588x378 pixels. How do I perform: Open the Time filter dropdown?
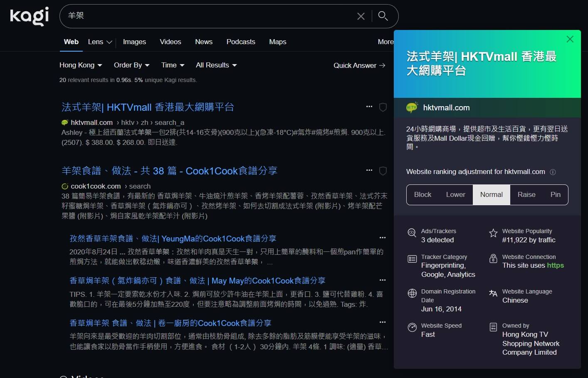click(173, 65)
